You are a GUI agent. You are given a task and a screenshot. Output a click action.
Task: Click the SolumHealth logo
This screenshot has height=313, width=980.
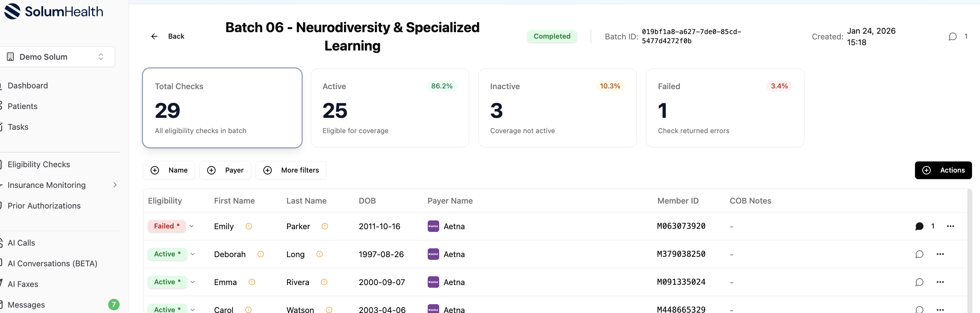click(54, 11)
